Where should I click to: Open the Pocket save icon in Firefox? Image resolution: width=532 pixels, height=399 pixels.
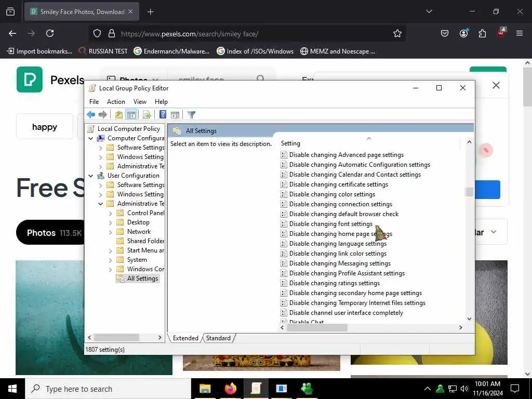pyautogui.click(x=445, y=33)
